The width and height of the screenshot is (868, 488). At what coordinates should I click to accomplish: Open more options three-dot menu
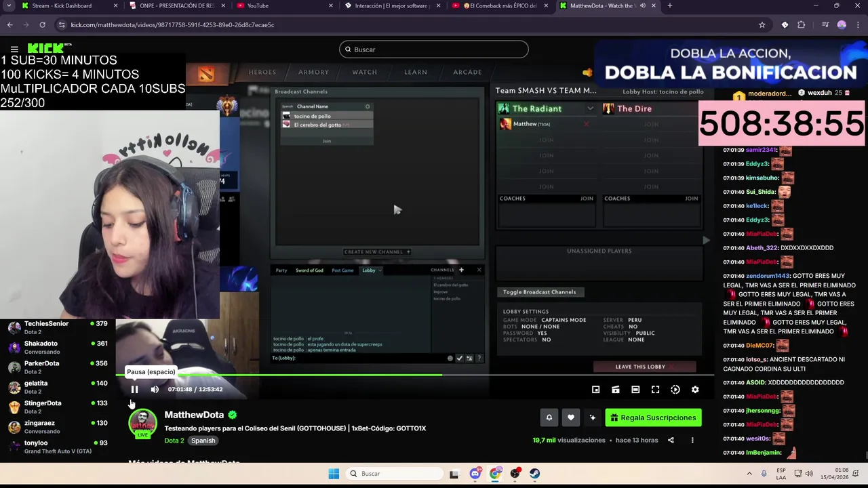(692, 440)
